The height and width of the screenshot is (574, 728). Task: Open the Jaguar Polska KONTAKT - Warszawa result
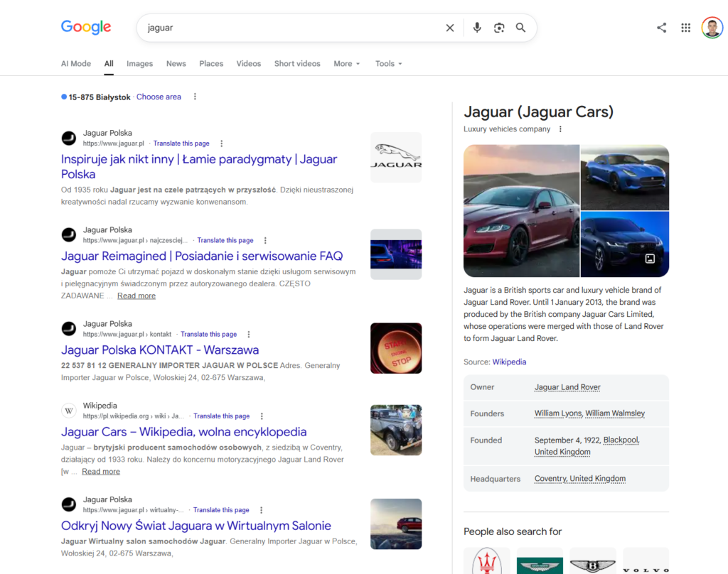pos(160,350)
